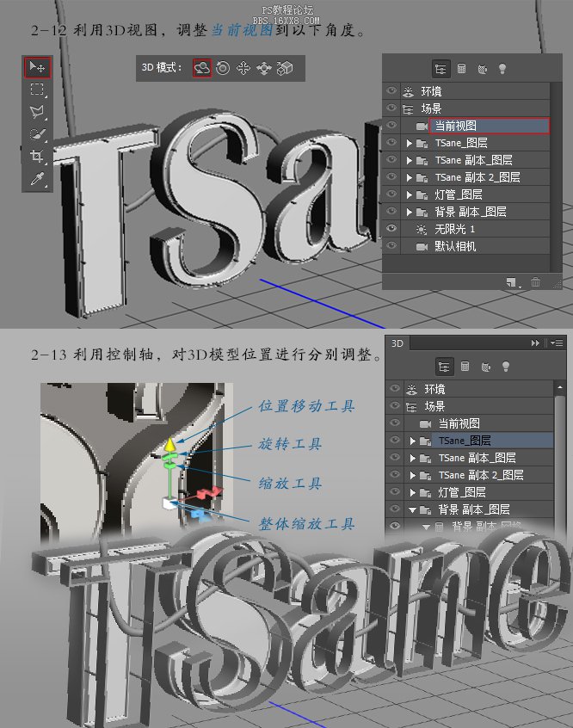Filter by meshes in upper 3D panel
Image resolution: width=573 pixels, height=728 pixels.
tap(461, 69)
